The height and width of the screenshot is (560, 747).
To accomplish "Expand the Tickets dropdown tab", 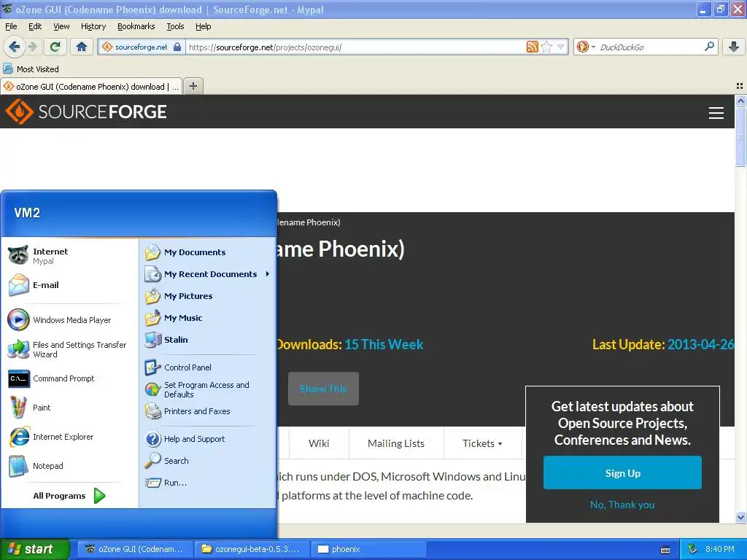I will pyautogui.click(x=482, y=443).
